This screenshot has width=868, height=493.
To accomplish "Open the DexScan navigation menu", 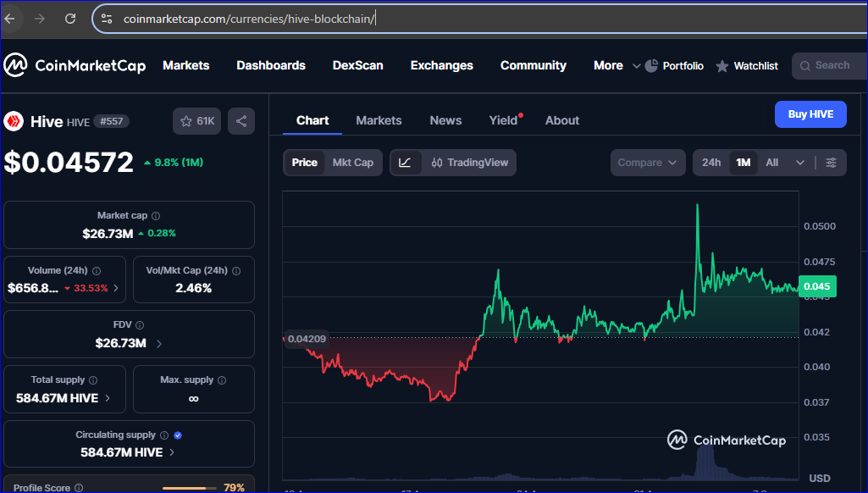I will (x=357, y=65).
